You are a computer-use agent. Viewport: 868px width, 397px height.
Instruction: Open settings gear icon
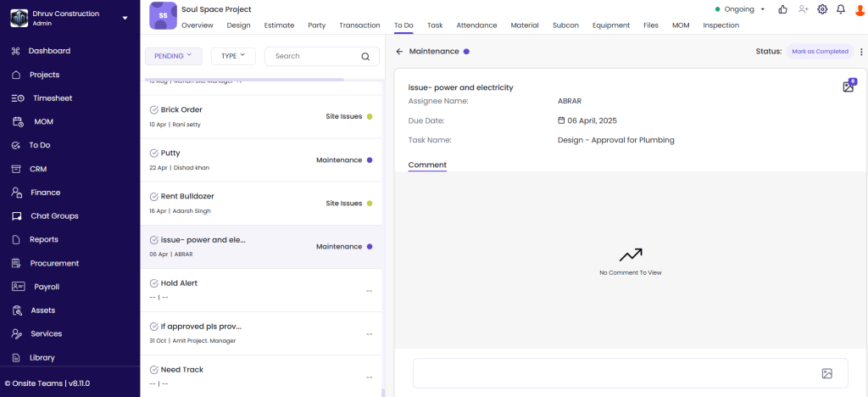tap(822, 9)
